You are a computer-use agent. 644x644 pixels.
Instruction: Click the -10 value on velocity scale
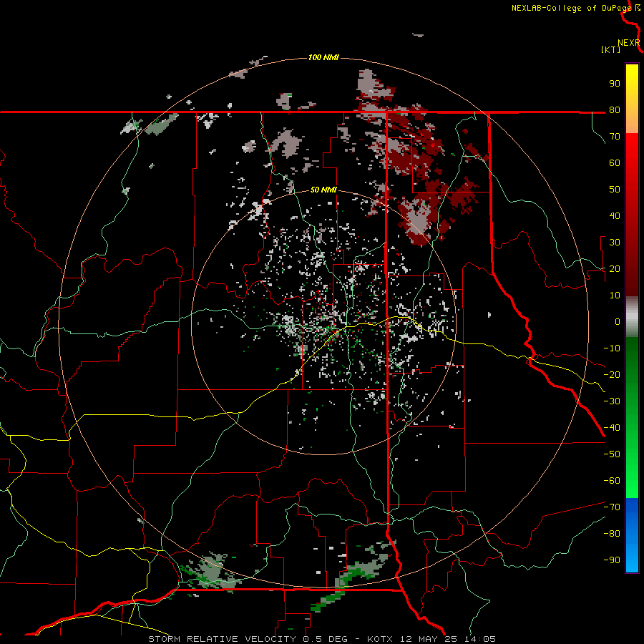click(612, 348)
